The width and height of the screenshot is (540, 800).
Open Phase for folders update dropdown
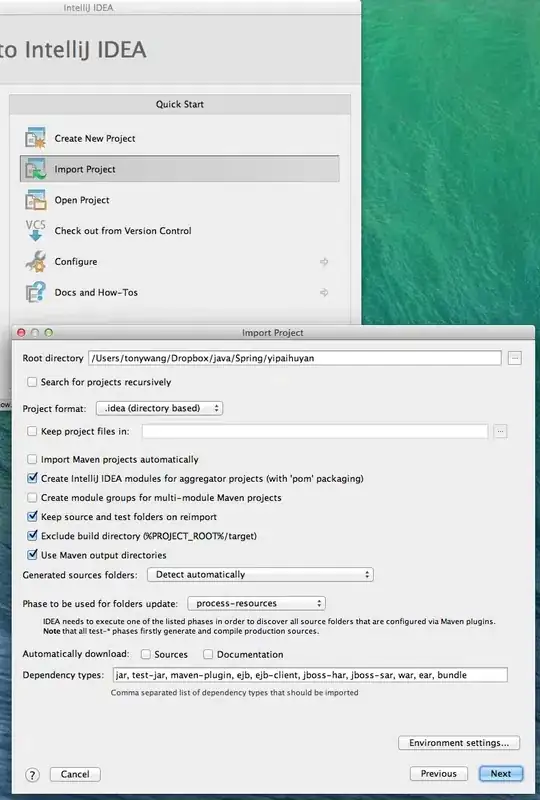tap(257, 603)
